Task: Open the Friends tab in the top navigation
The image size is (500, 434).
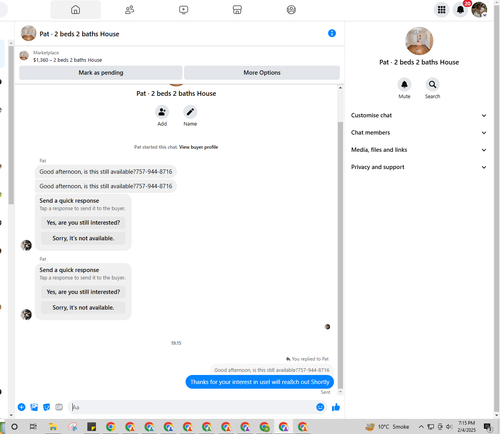Action: [x=129, y=10]
